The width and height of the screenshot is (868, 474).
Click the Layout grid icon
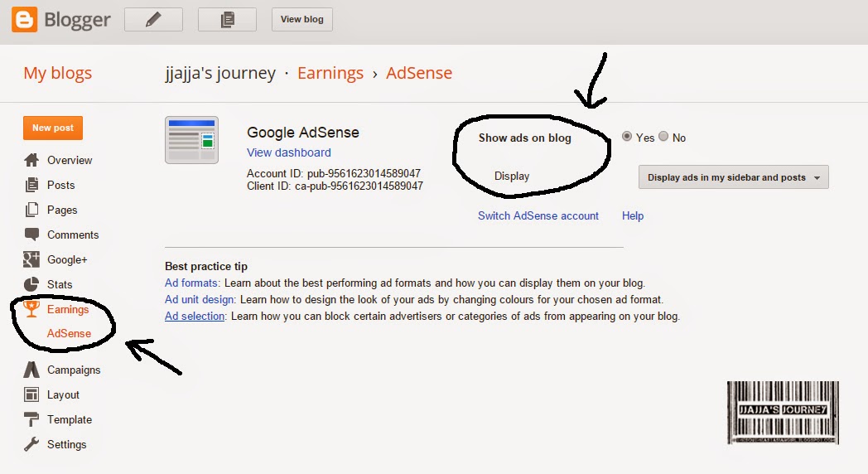click(x=31, y=394)
